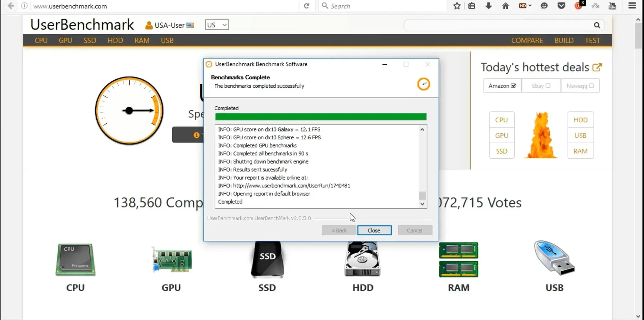644x320 pixels.
Task: Open the browser hamburger menu
Action: (632, 6)
